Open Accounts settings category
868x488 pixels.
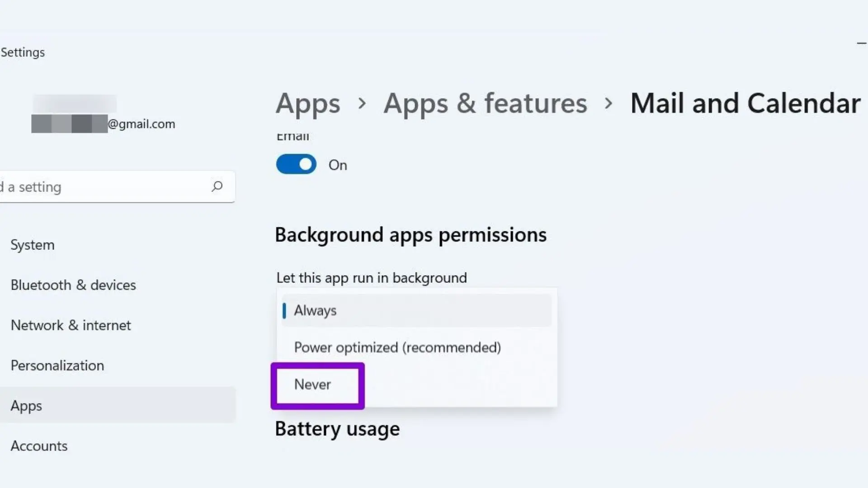[x=39, y=446]
